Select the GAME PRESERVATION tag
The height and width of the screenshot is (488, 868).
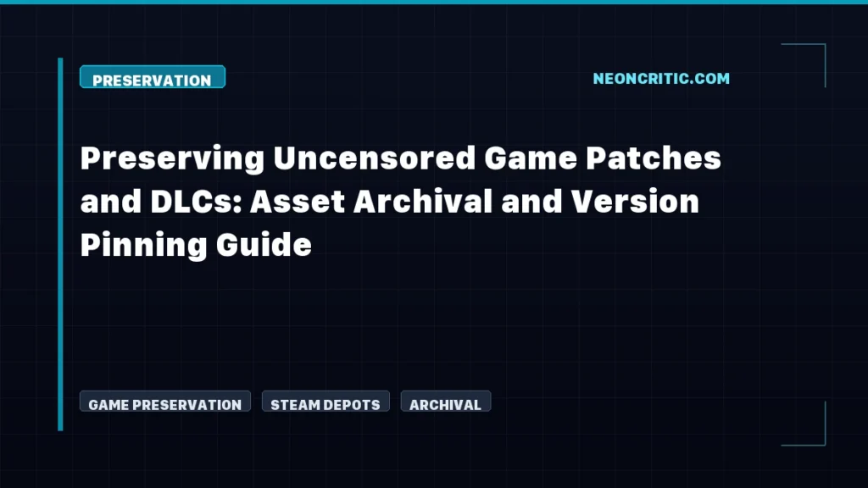(x=165, y=401)
